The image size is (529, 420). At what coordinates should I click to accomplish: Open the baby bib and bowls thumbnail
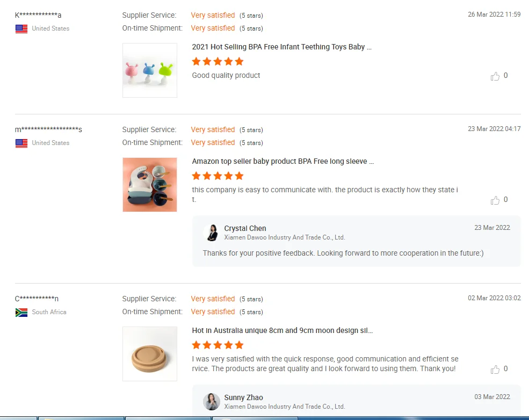tap(150, 185)
